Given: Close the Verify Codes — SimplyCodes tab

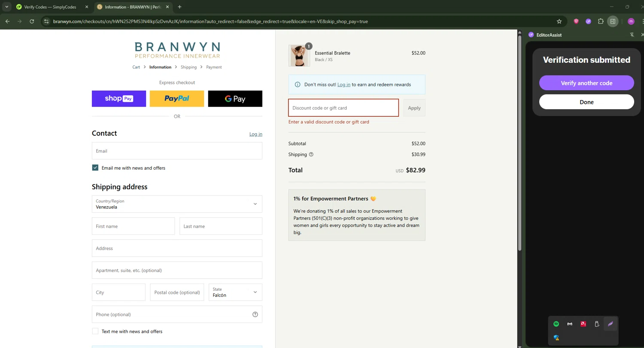Looking at the screenshot, I should (x=87, y=7).
